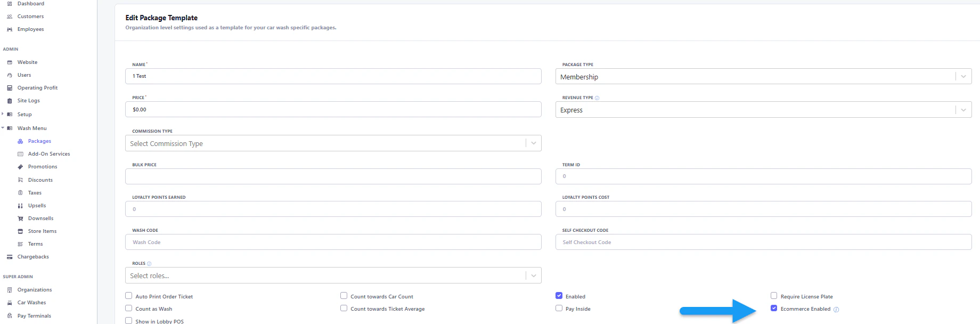Open the Customers link in the sidebar
980x324 pixels.
(x=30, y=17)
